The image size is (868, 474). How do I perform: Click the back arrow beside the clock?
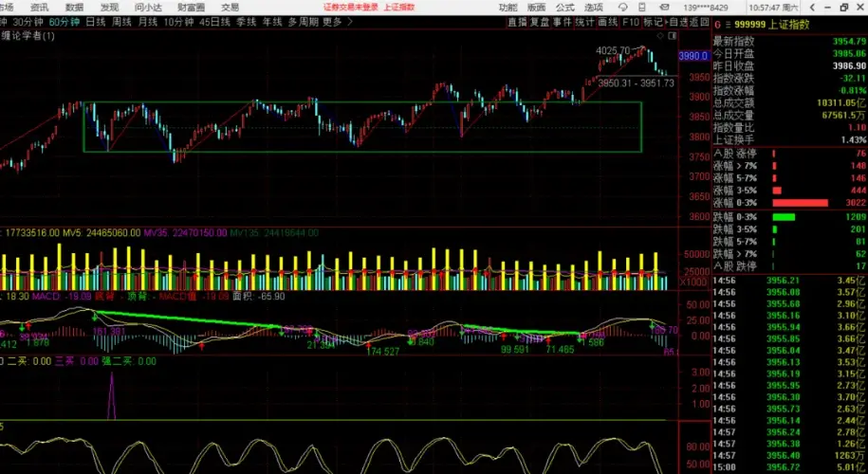[x=812, y=8]
